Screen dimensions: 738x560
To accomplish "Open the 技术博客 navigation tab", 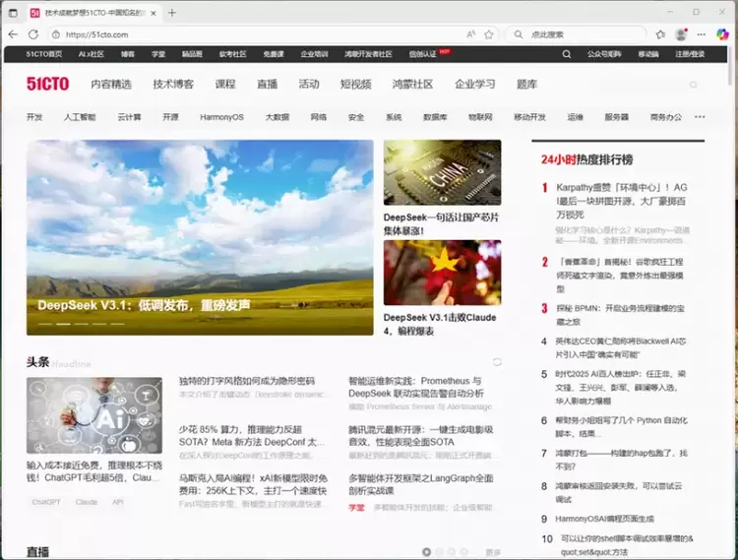I will 173,85.
